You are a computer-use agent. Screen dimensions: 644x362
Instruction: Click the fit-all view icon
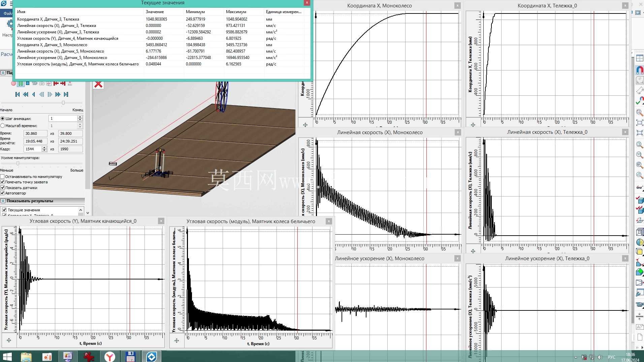pyautogui.click(x=639, y=123)
